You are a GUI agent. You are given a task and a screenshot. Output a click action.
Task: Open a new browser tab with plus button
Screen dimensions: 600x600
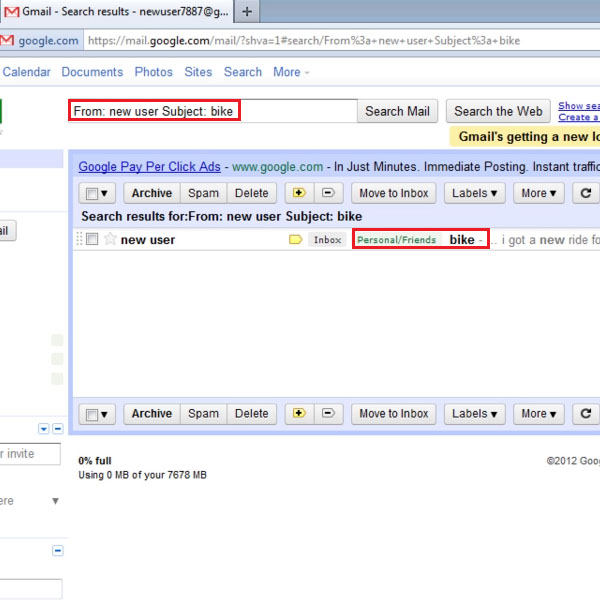pyautogui.click(x=247, y=11)
